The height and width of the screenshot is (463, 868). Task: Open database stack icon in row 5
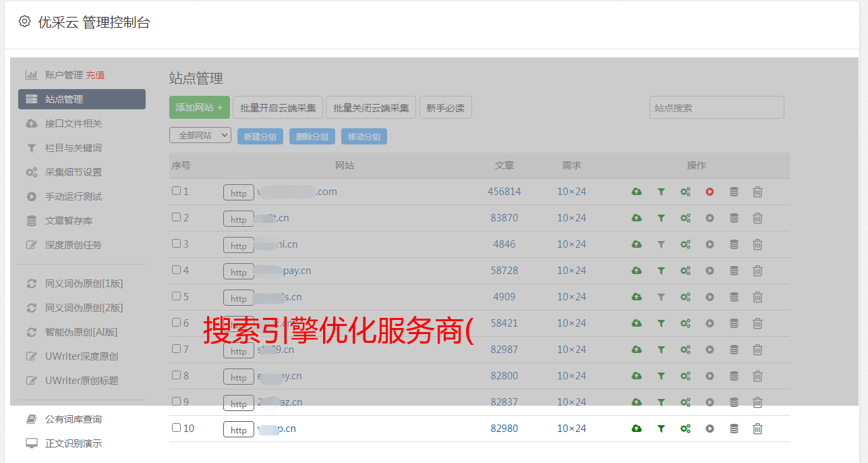pyautogui.click(x=734, y=297)
